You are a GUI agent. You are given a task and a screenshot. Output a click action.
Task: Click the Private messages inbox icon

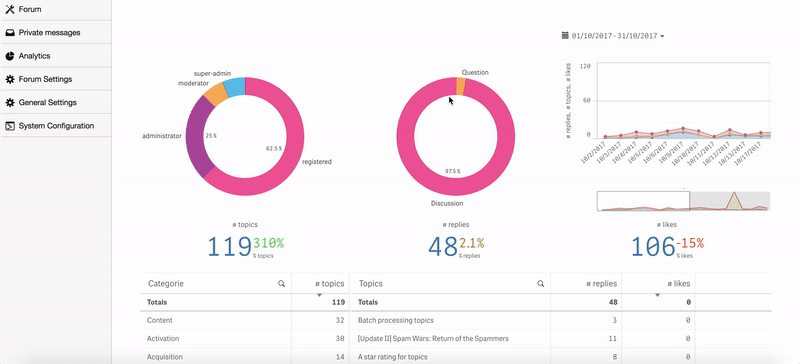pyautogui.click(x=10, y=33)
